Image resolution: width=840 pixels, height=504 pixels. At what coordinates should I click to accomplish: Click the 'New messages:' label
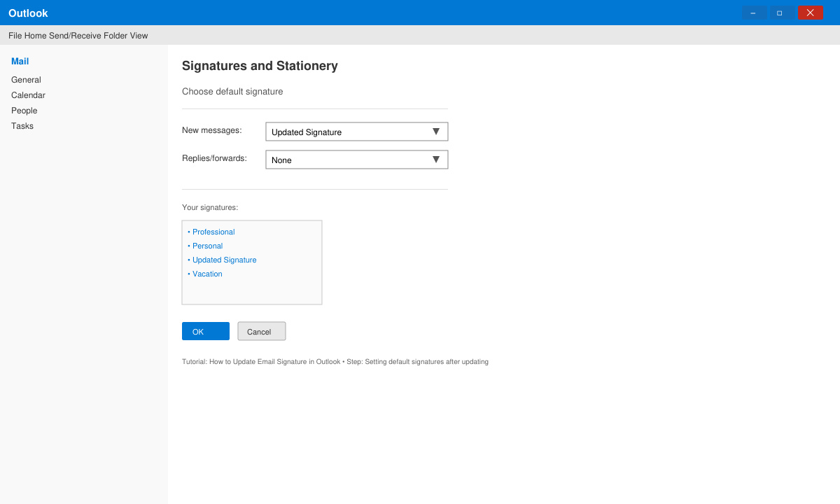[x=212, y=130]
